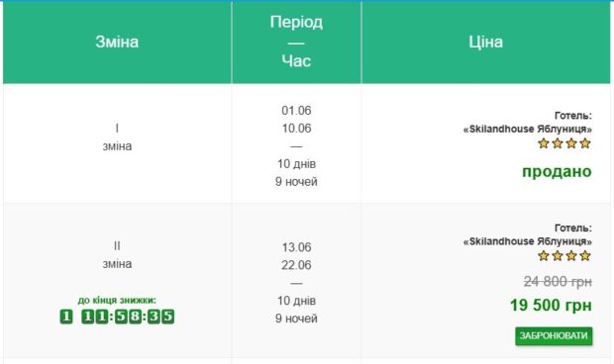Click the last star of II зміна hotel rating

pos(585,256)
